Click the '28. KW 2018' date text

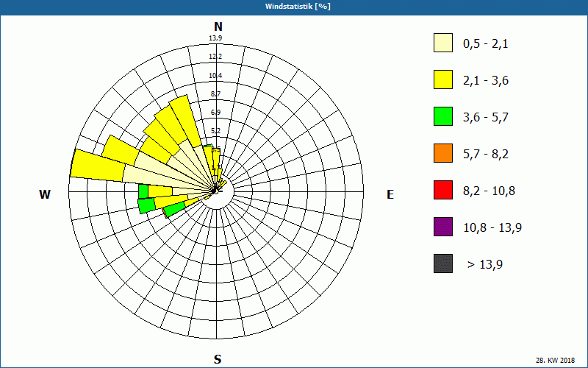(555, 361)
